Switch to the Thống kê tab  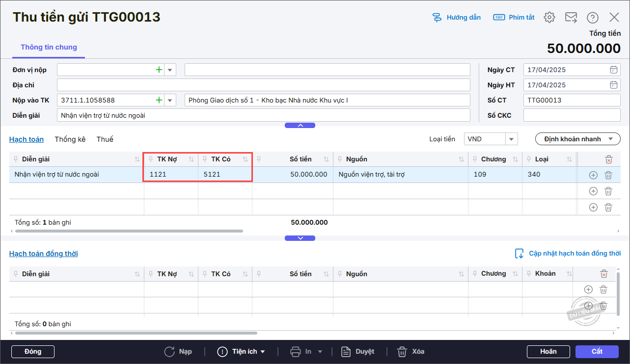70,139
